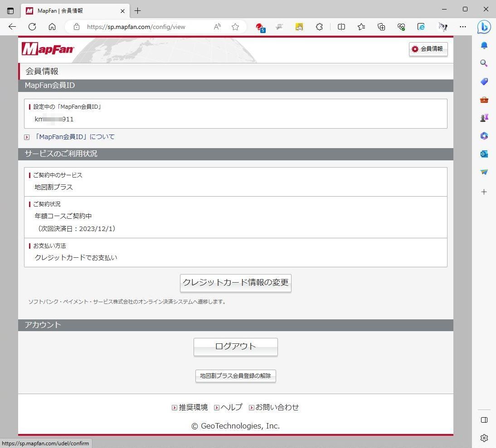496x448 pixels.
Task: Click the 会員情報 page heading
Action: [42, 72]
